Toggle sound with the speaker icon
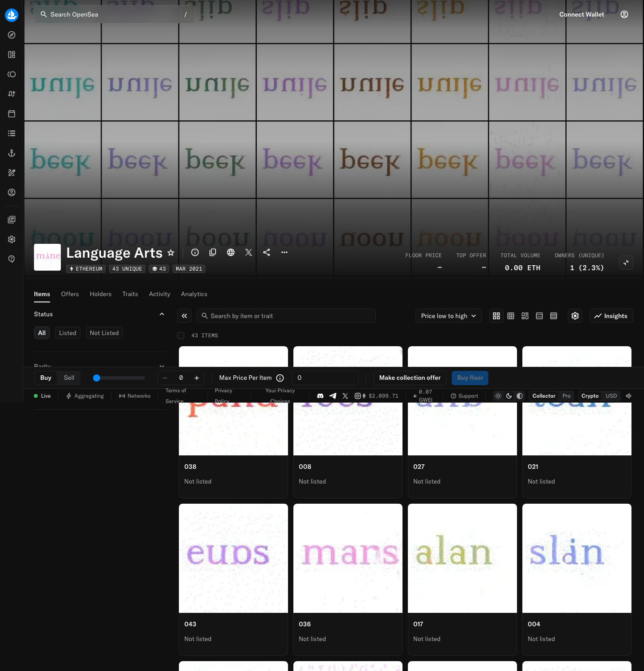This screenshot has height=671, width=644. tap(629, 396)
